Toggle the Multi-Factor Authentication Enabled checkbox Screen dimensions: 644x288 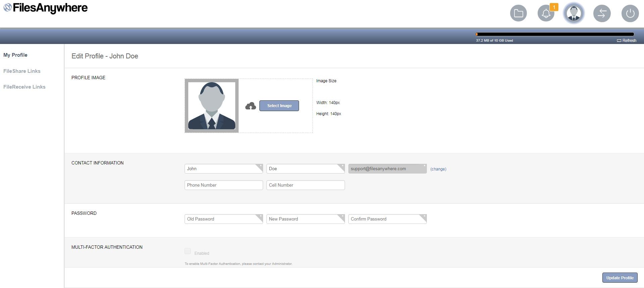pos(188,251)
